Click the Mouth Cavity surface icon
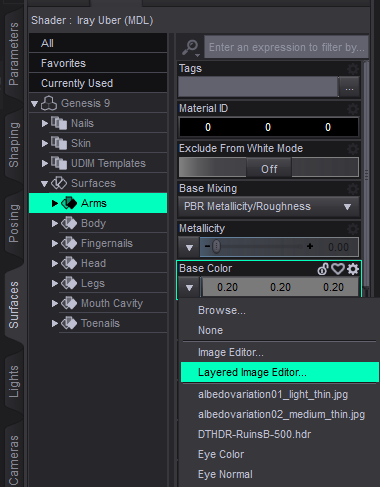This screenshot has height=487, width=380. (x=69, y=303)
